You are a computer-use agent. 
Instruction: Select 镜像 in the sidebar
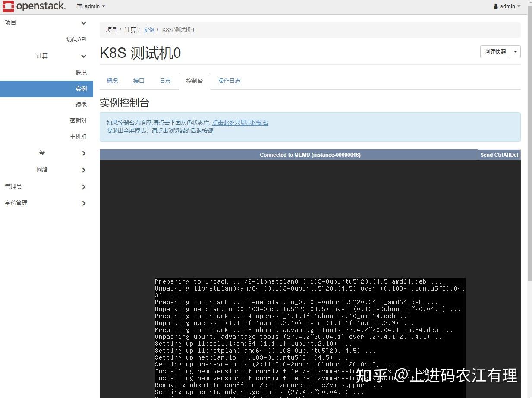point(81,104)
